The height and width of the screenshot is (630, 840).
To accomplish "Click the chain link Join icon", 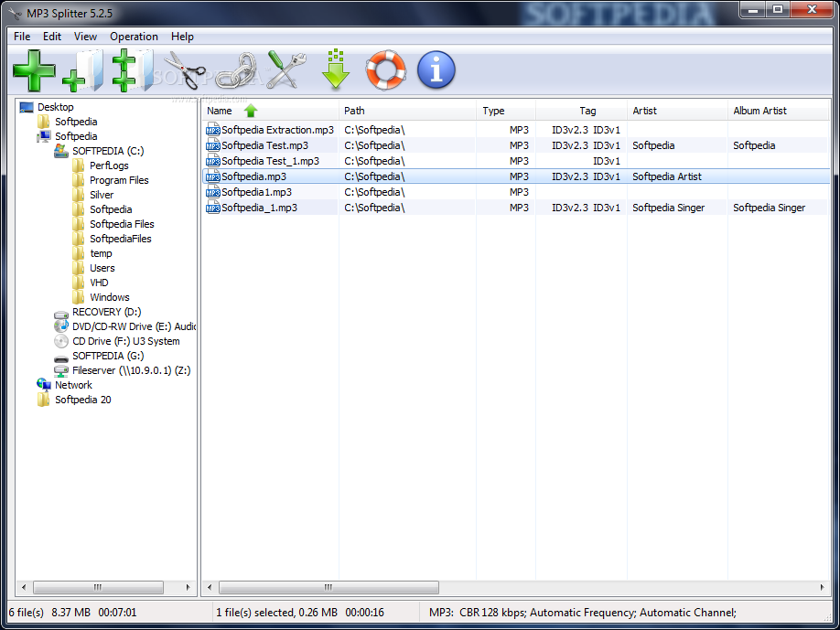I will click(x=236, y=70).
